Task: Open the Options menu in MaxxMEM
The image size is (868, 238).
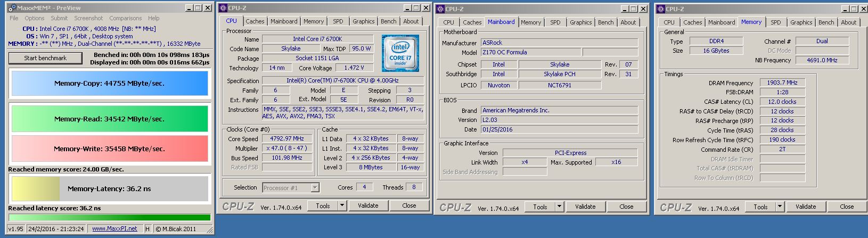Action: click(35, 18)
